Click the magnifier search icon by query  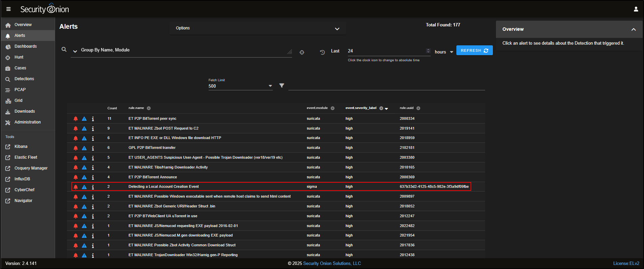pyautogui.click(x=64, y=49)
